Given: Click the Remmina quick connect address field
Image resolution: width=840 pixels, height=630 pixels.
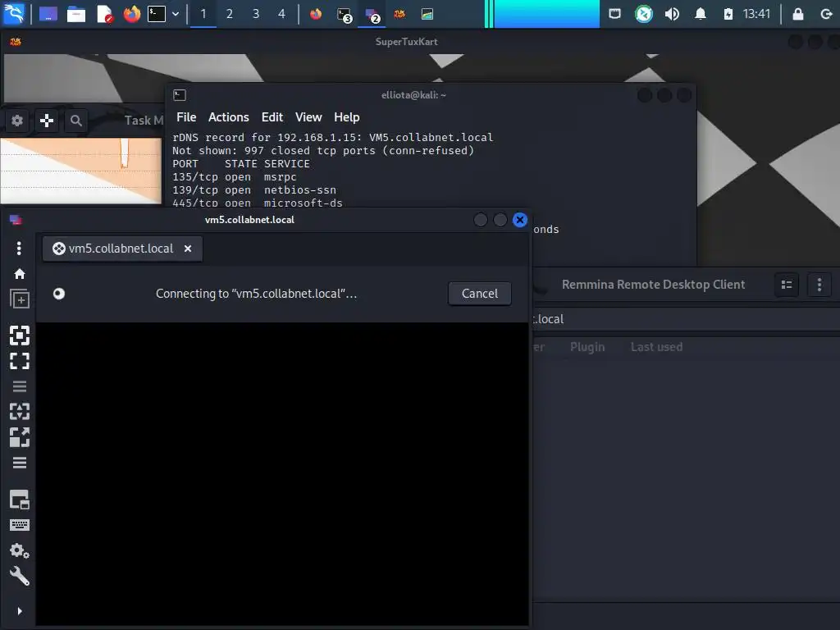Looking at the screenshot, I should tap(686, 319).
